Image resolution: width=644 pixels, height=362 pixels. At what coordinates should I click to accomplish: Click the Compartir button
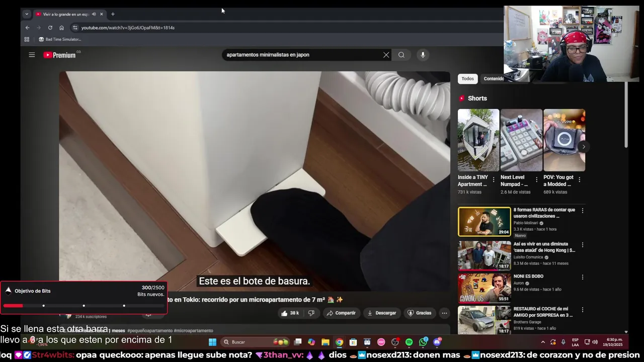[x=341, y=313]
